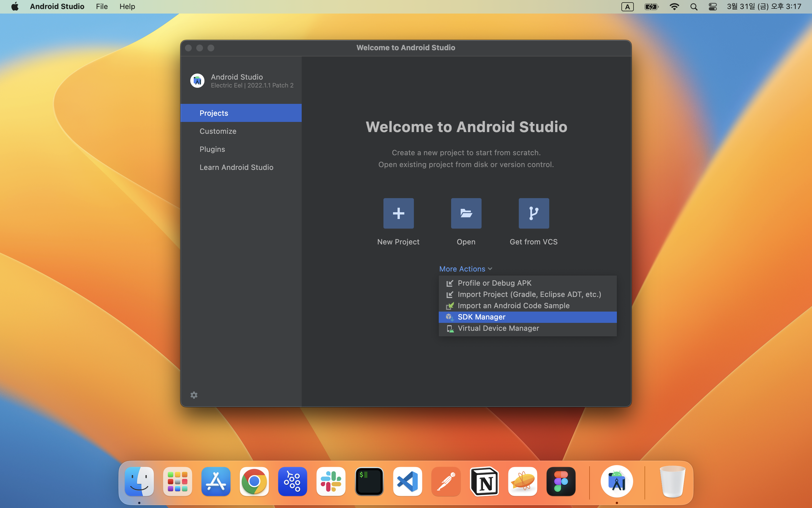
Task: Collapse the More Actions dropdown
Action: tap(466, 269)
